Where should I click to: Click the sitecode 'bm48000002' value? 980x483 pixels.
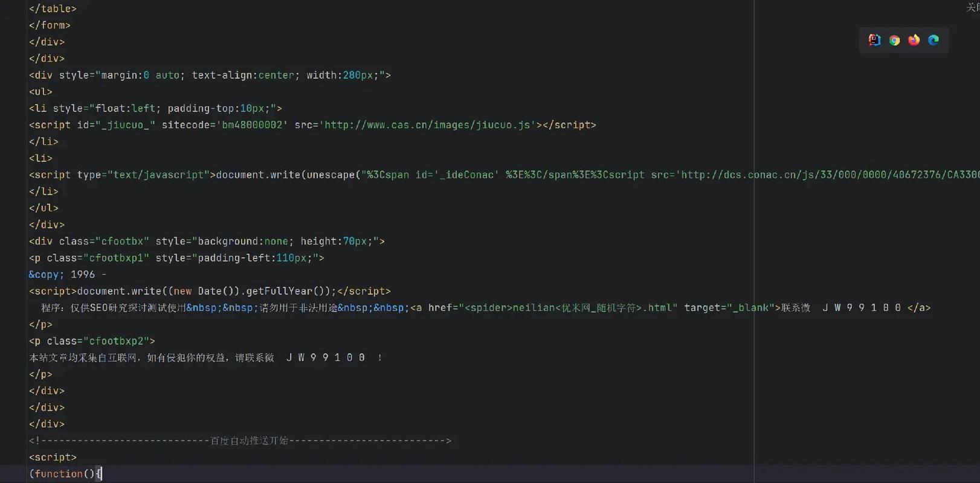[x=252, y=125]
